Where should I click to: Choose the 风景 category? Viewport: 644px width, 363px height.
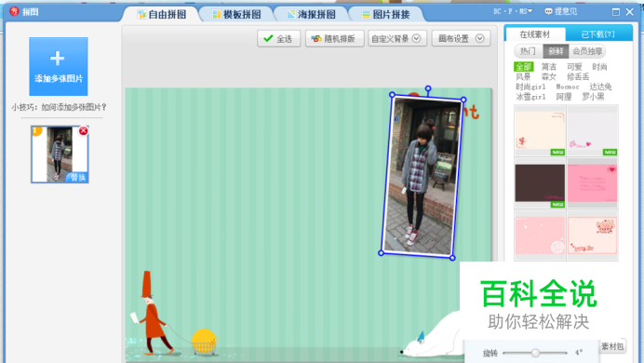[523, 76]
